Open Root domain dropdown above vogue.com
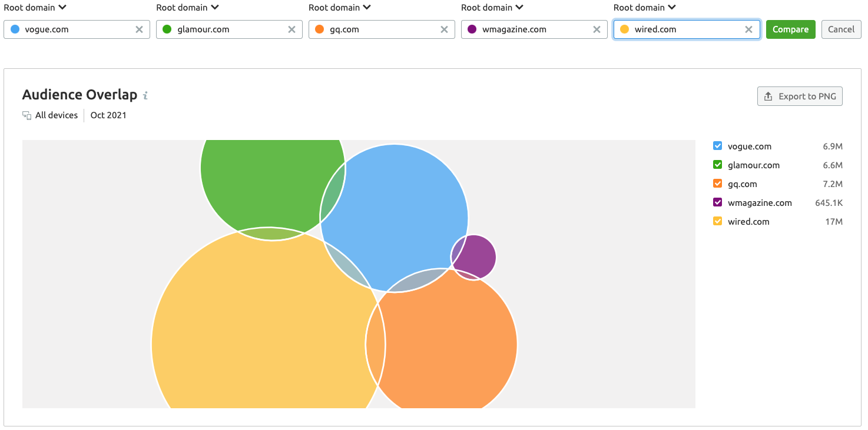868x430 pixels. coord(35,8)
